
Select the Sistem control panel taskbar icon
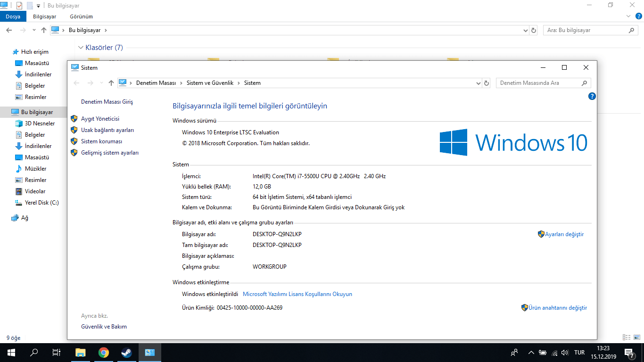click(150, 353)
